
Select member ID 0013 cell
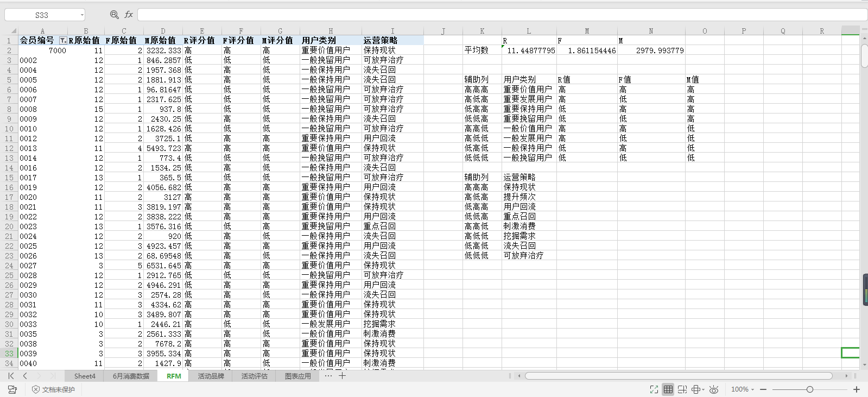pyautogui.click(x=42, y=148)
